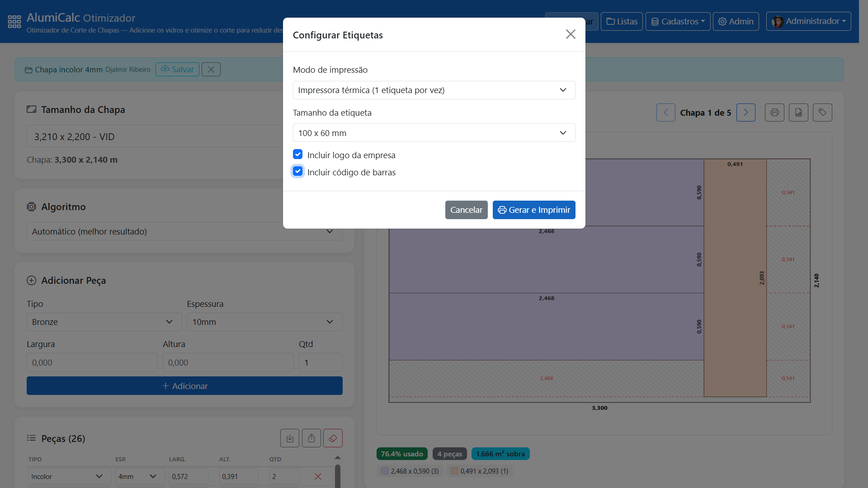Click the export pieces icon
The width and height of the screenshot is (868, 488).
tap(311, 438)
